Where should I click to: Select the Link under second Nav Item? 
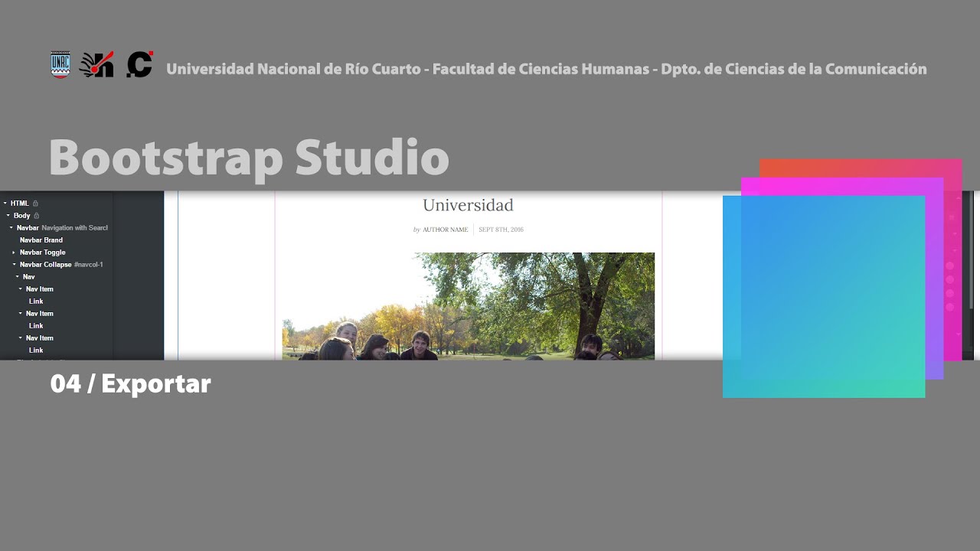tap(57, 326)
